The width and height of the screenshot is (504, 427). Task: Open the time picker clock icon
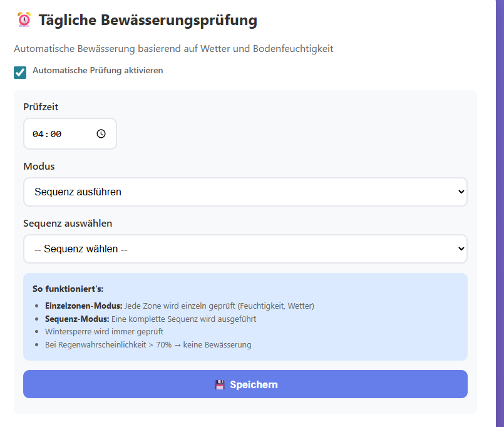[x=101, y=134]
